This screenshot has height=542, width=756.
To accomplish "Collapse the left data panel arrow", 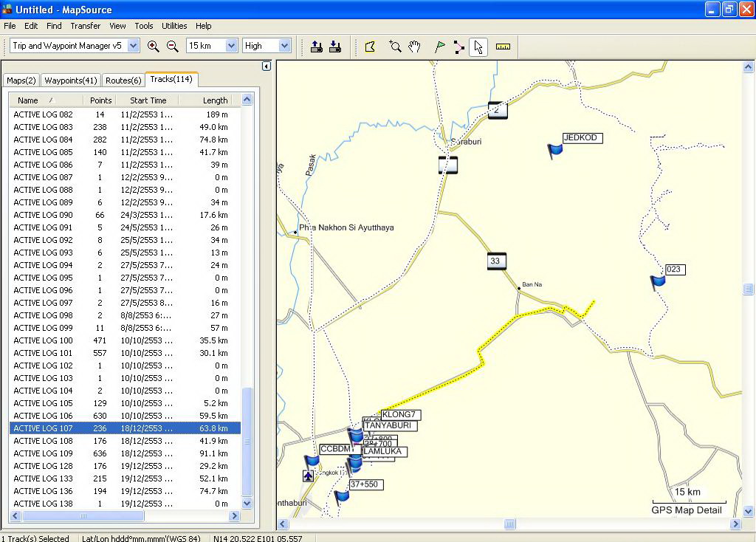I will [x=267, y=66].
